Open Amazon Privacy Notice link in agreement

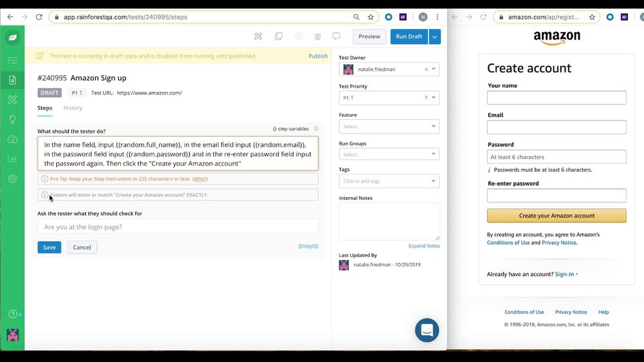point(559,243)
